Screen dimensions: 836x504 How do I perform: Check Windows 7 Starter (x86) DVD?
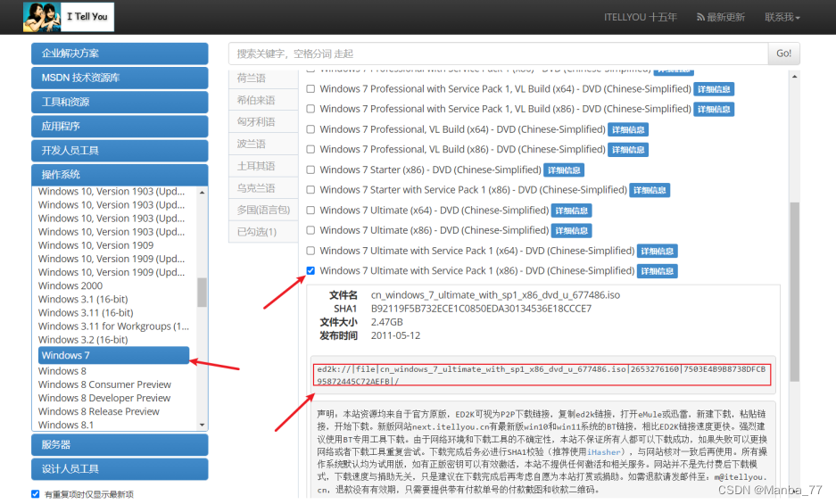coord(310,169)
